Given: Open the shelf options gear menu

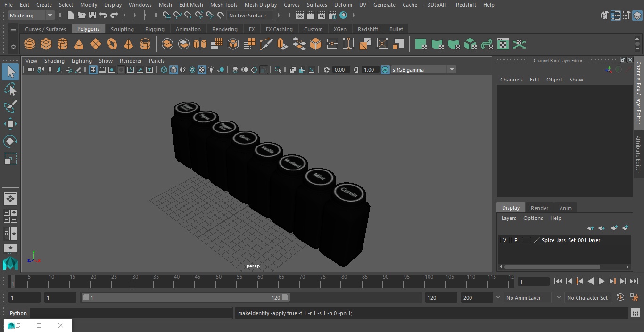Looking at the screenshot, I should tap(13, 47).
